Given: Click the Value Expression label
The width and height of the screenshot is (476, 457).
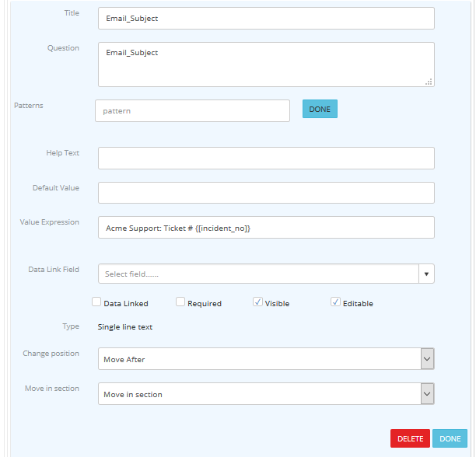Looking at the screenshot, I should pos(50,222).
